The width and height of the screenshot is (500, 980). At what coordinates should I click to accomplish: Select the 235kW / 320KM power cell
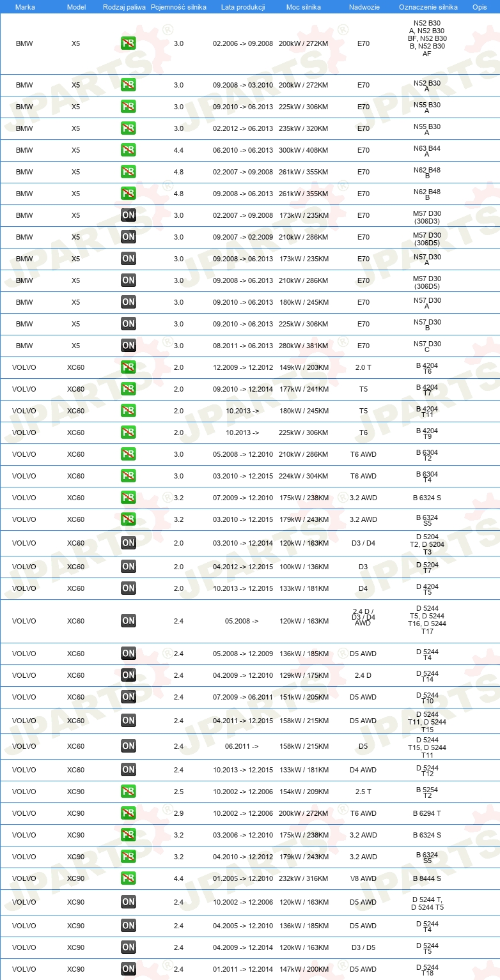[303, 128]
